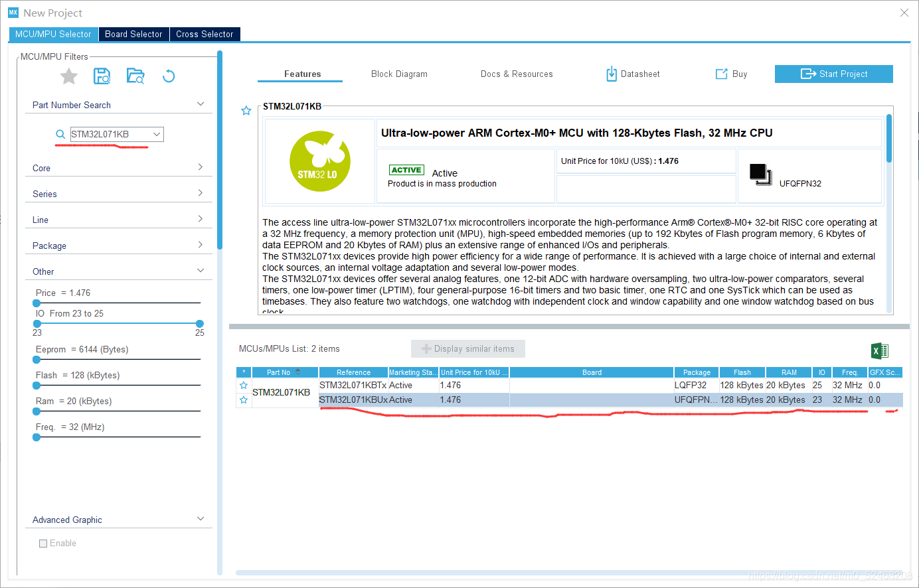Toggle the Advanced Graphic Enable checkbox
This screenshot has width=919, height=588.
click(43, 544)
